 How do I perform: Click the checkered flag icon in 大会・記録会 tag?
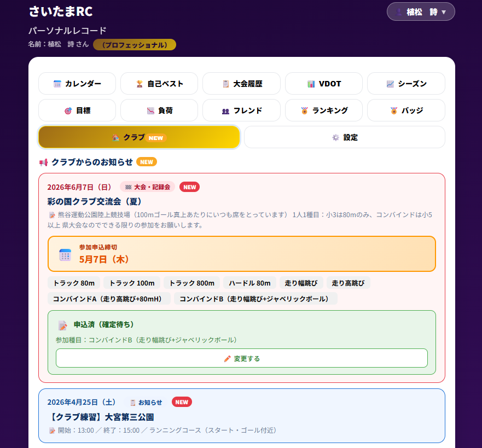[x=129, y=187]
